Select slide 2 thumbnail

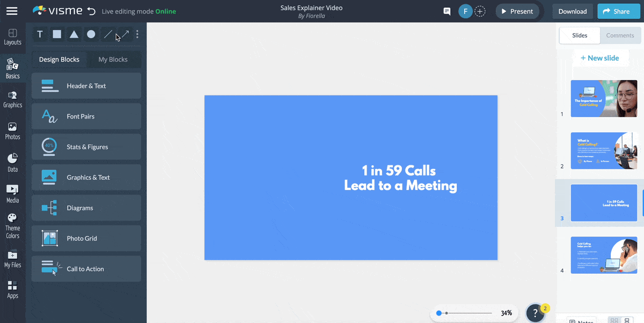click(604, 151)
